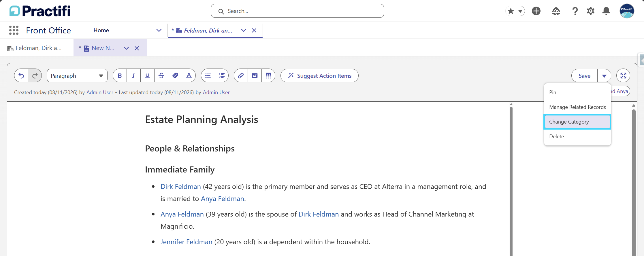The height and width of the screenshot is (256, 644).
Task: Open the favorites list dropdown arrow
Action: [520, 11]
